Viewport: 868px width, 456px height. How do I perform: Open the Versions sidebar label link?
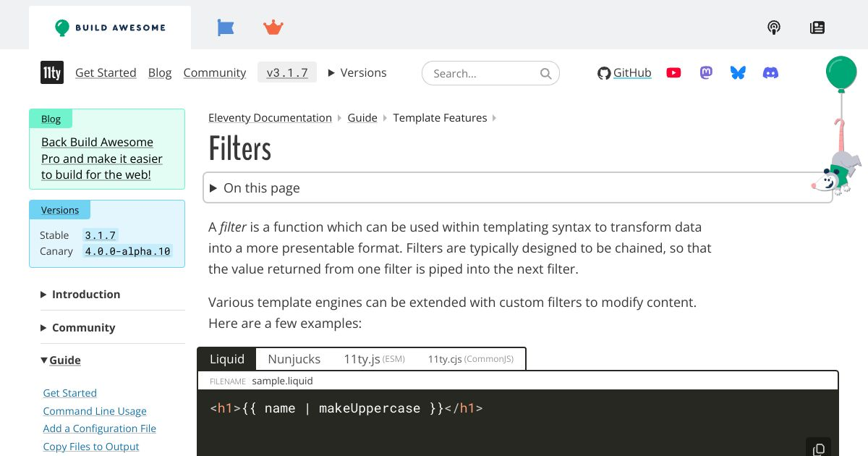click(x=60, y=210)
